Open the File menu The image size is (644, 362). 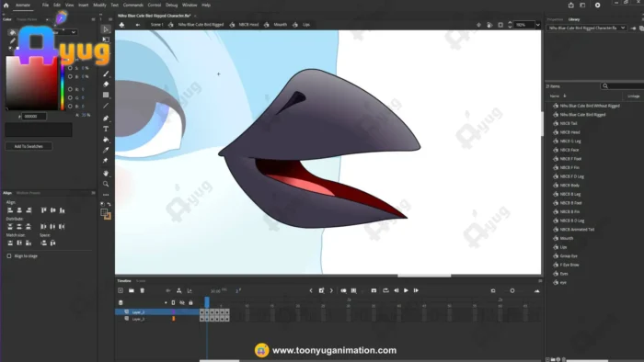coord(45,6)
